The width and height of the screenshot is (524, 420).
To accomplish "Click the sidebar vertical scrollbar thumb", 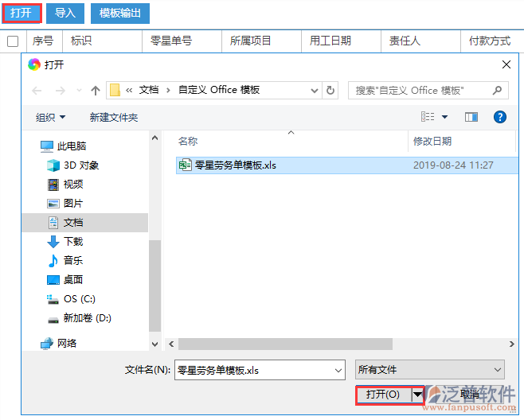I will 154,286.
